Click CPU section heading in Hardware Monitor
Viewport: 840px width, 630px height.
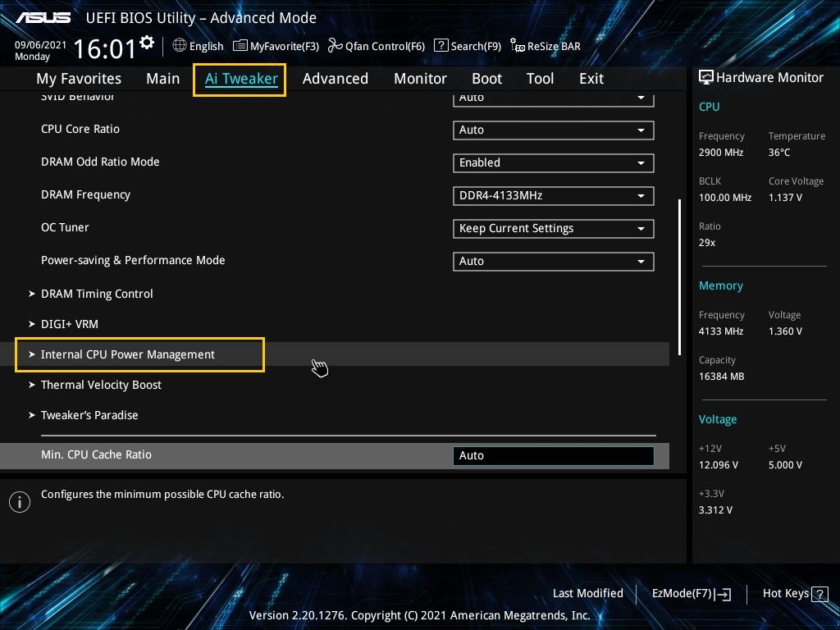pos(710,107)
